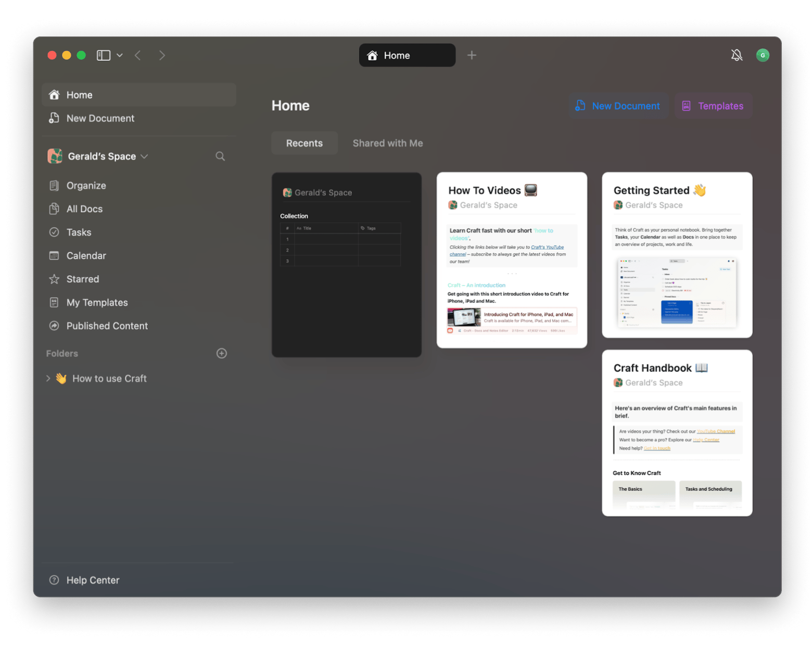Select the Recents tab
This screenshot has width=812, height=646.
click(x=304, y=143)
